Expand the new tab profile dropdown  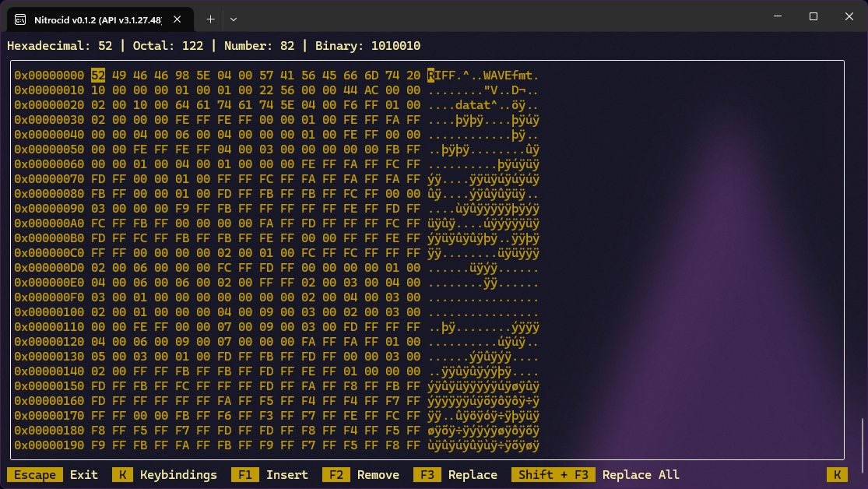click(233, 18)
